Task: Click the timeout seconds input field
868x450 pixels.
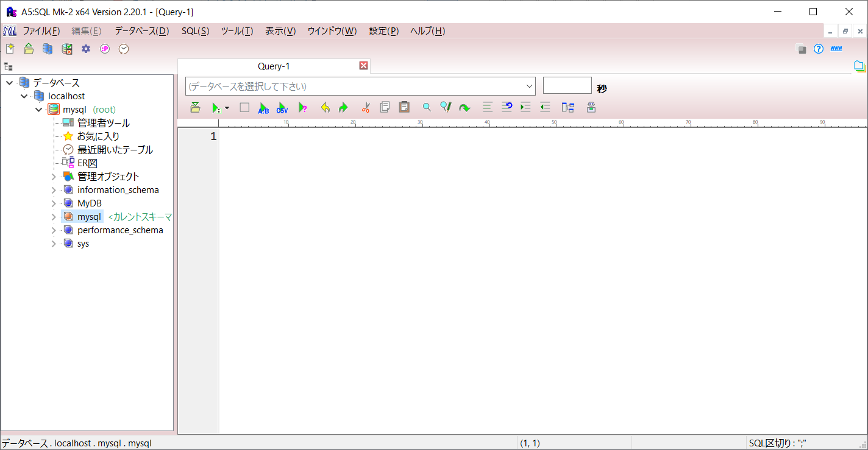Action: click(x=567, y=85)
